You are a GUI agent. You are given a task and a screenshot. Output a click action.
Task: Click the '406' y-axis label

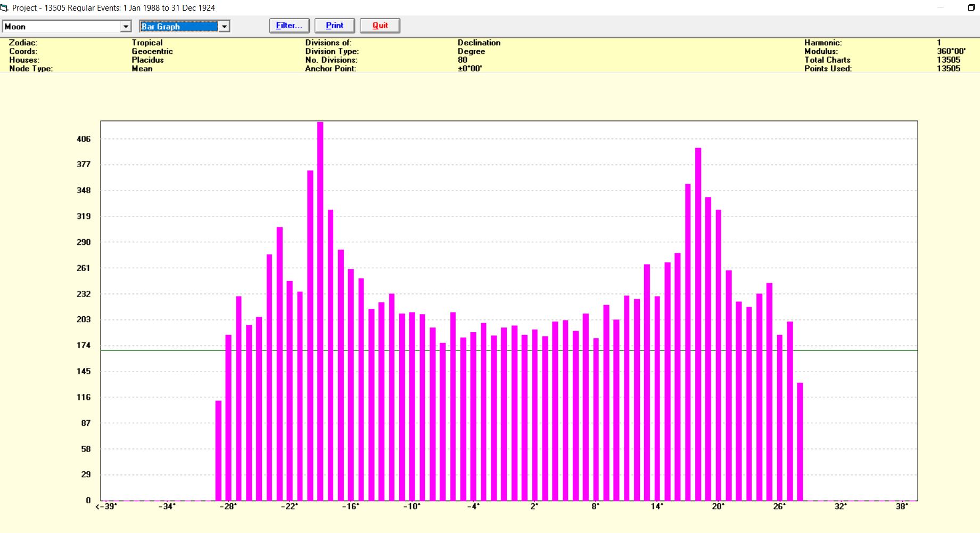84,139
